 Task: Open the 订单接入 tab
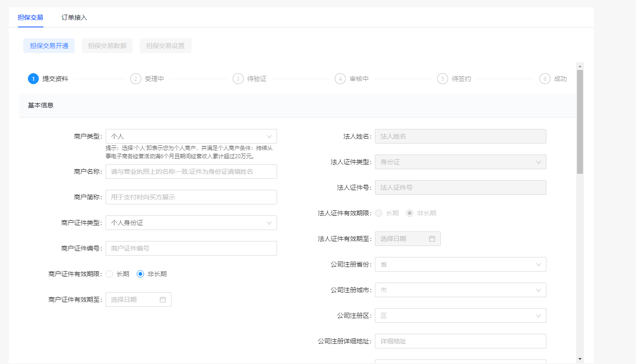coord(75,17)
